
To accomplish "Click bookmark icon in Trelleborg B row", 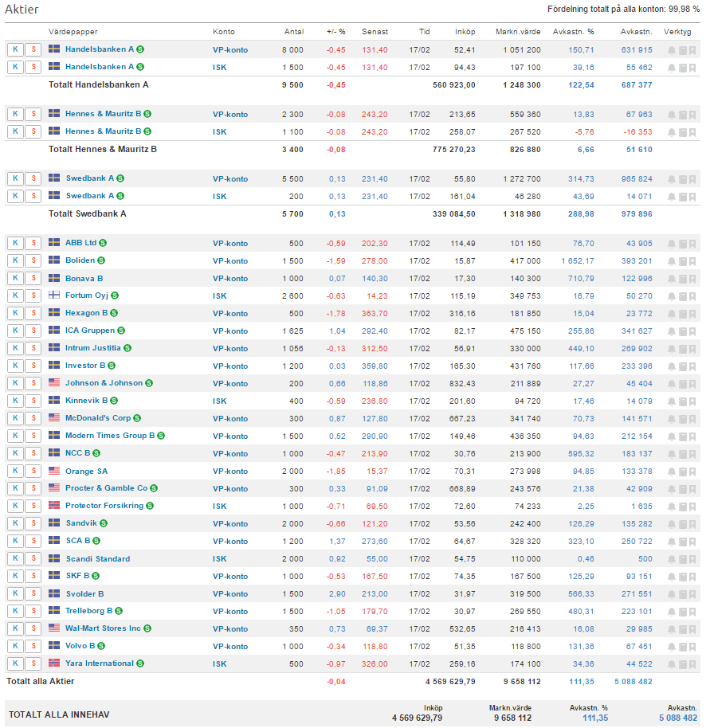I will (x=692, y=612).
